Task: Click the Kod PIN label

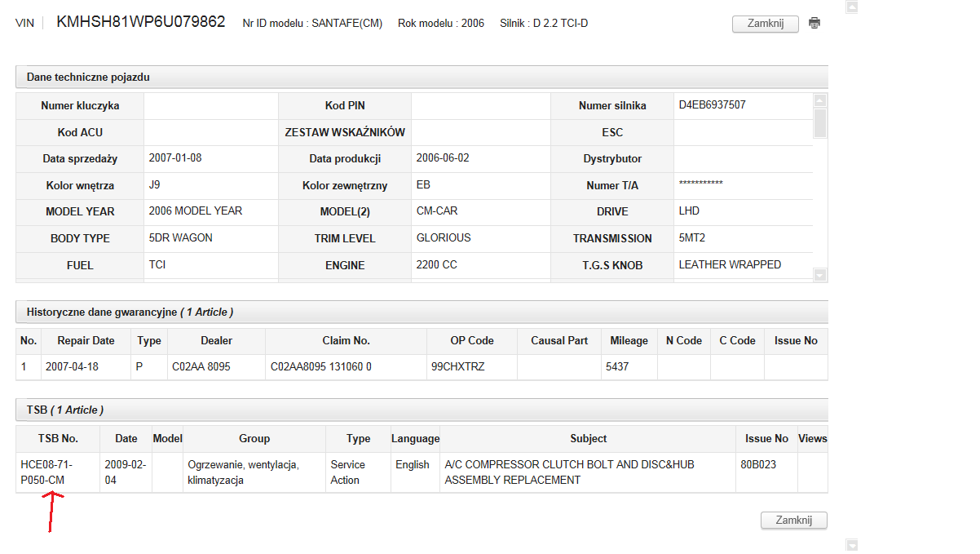Action: click(345, 106)
